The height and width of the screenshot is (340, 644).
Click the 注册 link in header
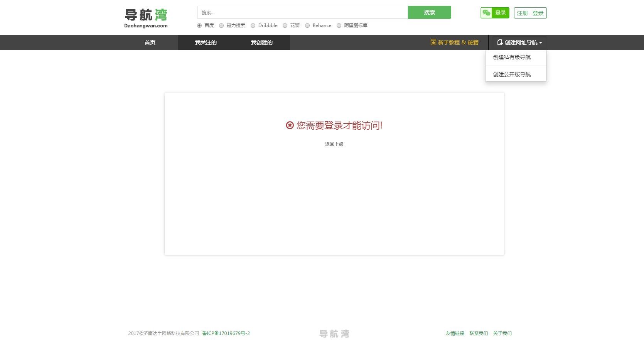(x=522, y=13)
